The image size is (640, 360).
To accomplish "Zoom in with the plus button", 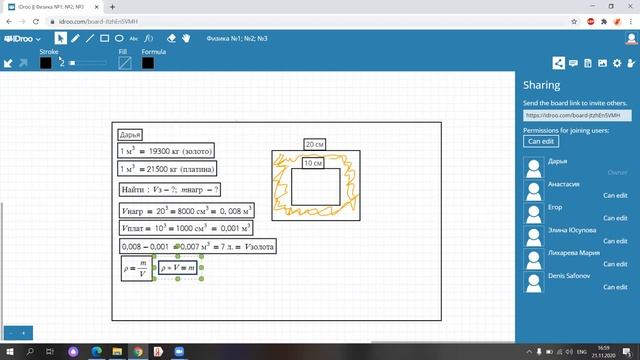I will tap(24, 333).
